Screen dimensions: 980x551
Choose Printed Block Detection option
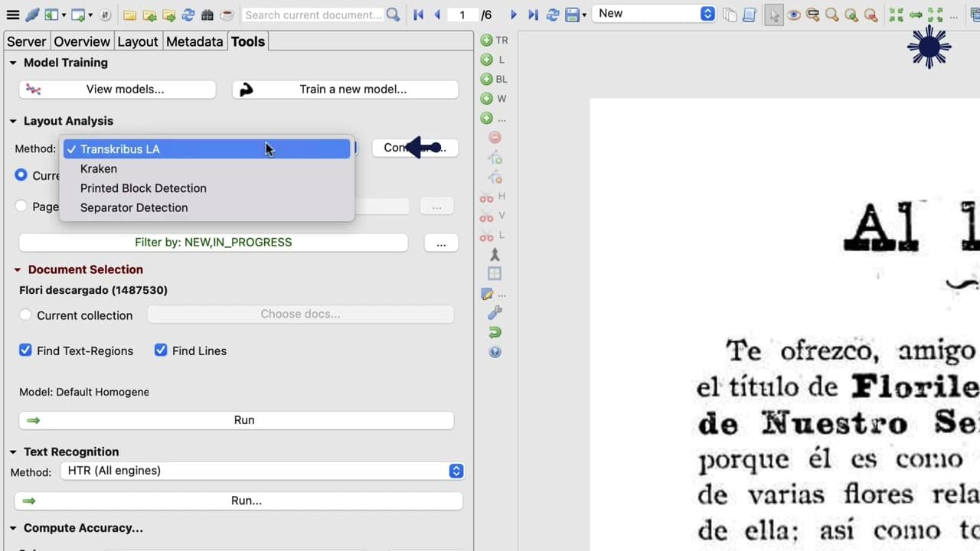click(x=207, y=188)
